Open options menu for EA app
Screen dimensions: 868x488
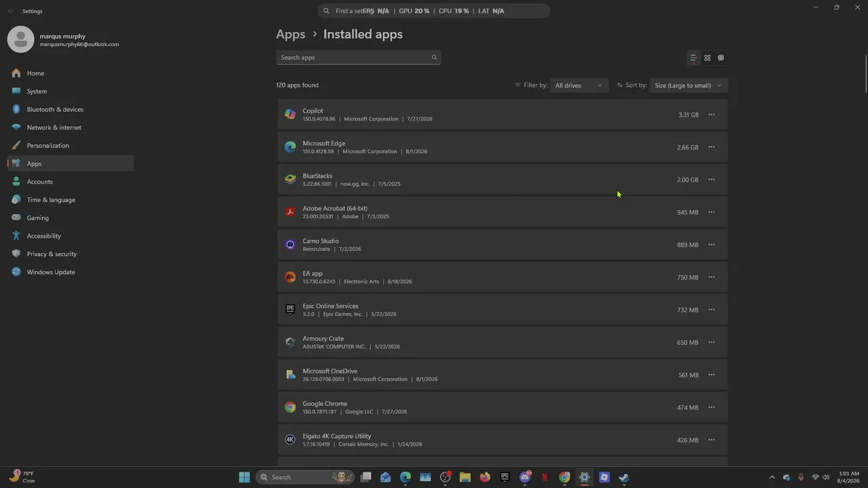pyautogui.click(x=711, y=277)
